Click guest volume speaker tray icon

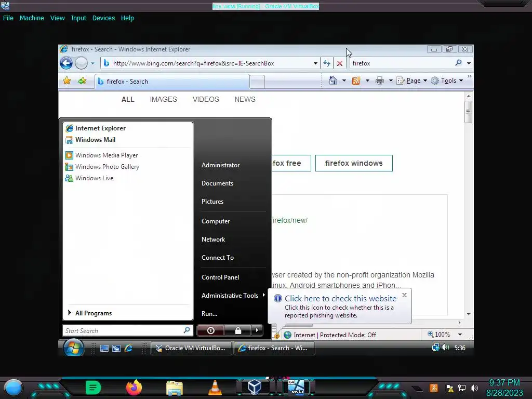point(445,348)
